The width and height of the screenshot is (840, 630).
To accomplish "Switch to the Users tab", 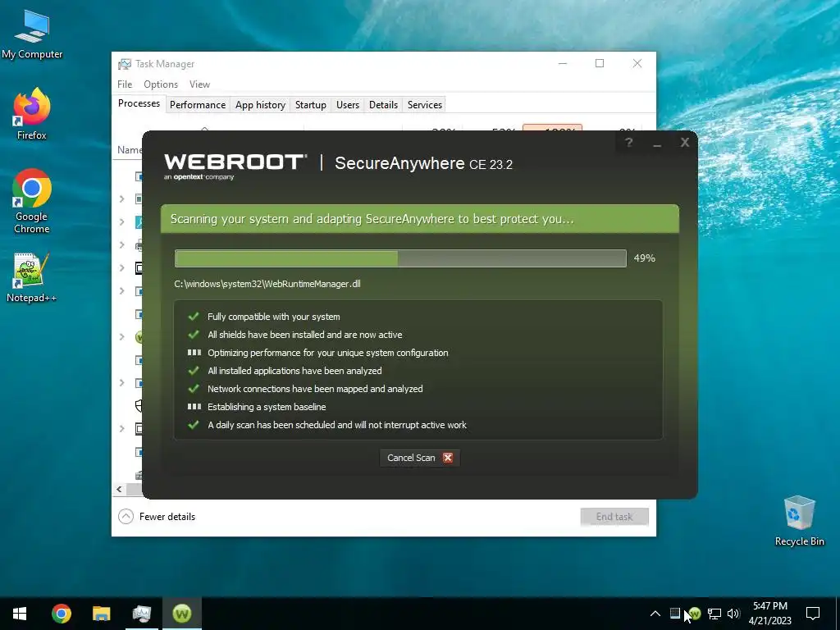I will coord(348,104).
